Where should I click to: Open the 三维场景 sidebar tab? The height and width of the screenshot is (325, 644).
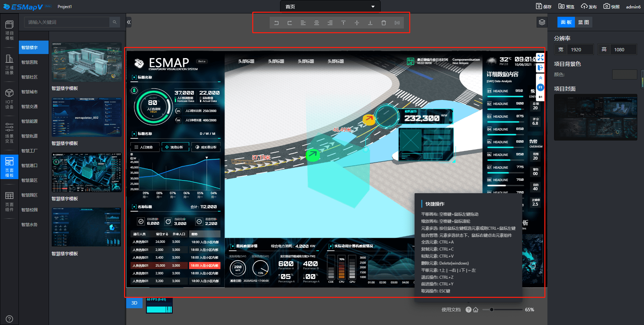tap(9, 65)
